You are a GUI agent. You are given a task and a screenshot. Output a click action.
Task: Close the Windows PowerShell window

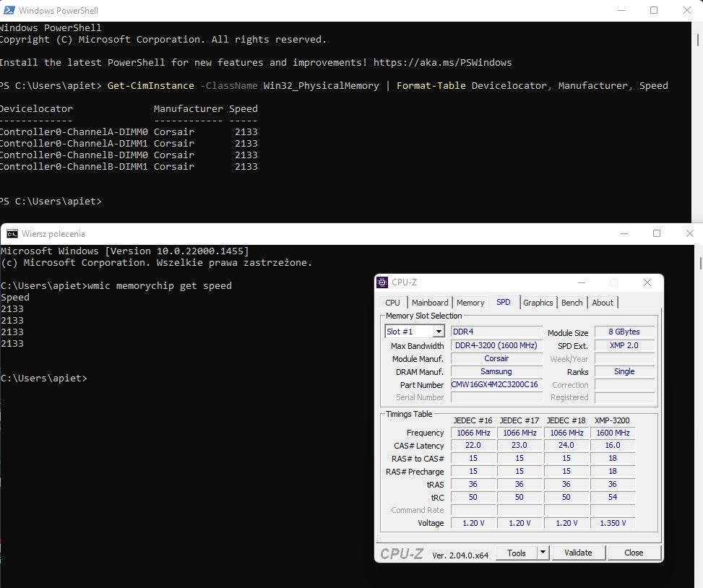tap(686, 10)
